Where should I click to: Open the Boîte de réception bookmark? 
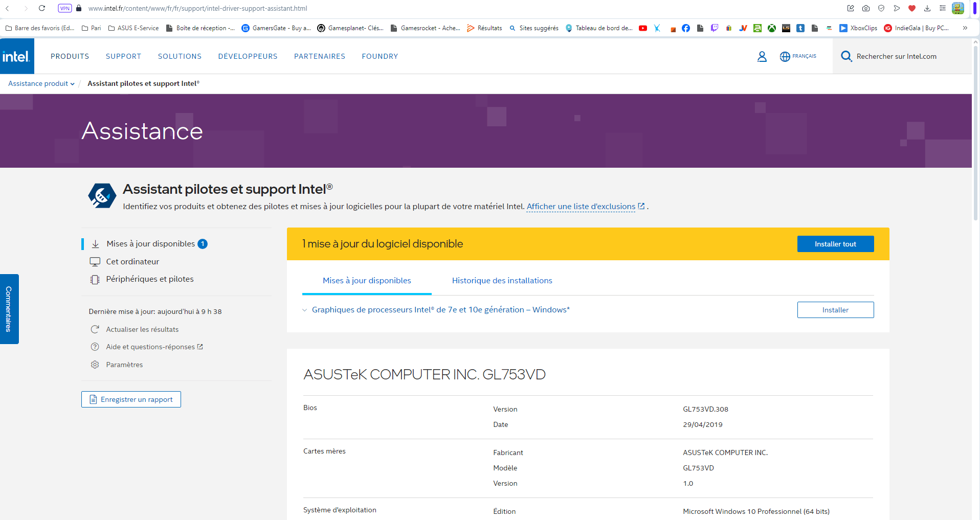(x=201, y=28)
